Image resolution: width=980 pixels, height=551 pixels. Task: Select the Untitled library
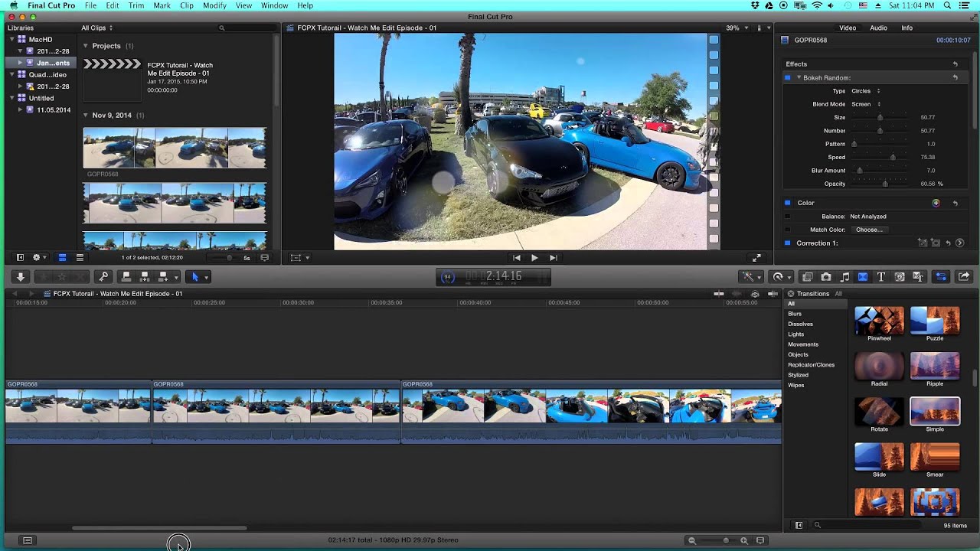41,98
